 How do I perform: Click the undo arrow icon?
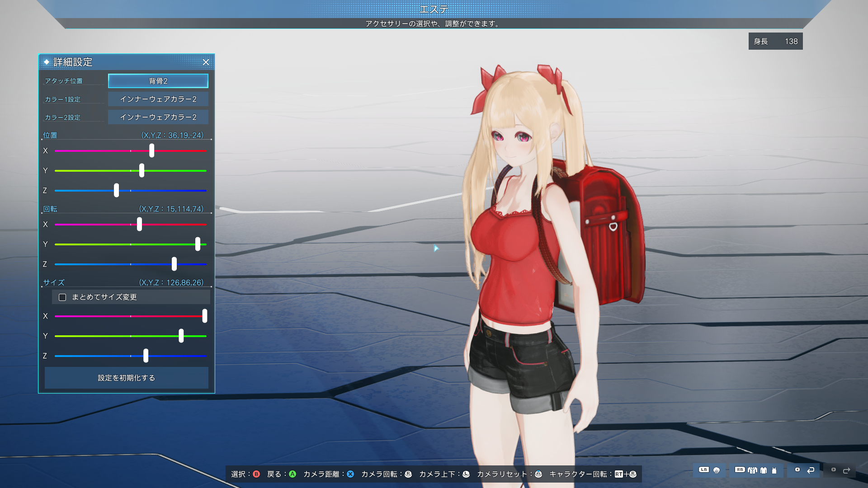[x=811, y=470]
